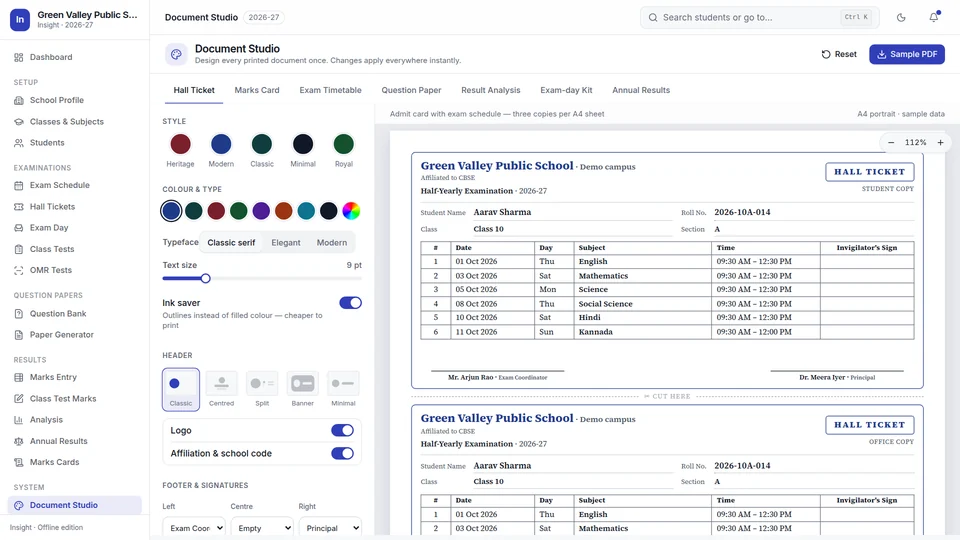Select Banner header layout
The height and width of the screenshot is (540, 960).
tap(302, 389)
